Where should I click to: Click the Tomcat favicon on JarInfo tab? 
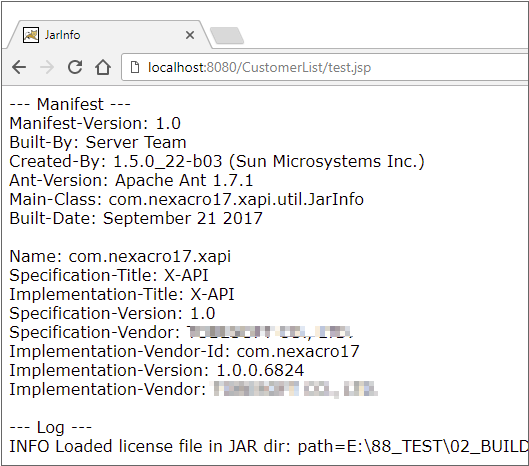pos(31,35)
